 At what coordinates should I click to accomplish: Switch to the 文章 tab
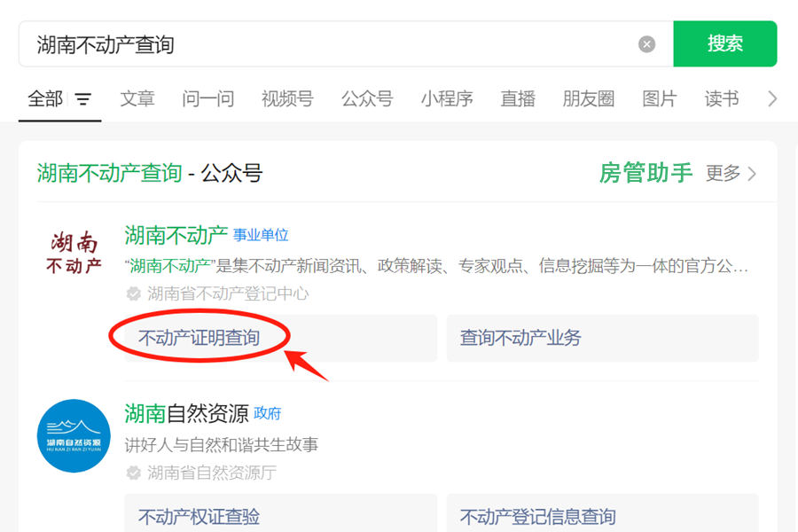click(x=137, y=98)
